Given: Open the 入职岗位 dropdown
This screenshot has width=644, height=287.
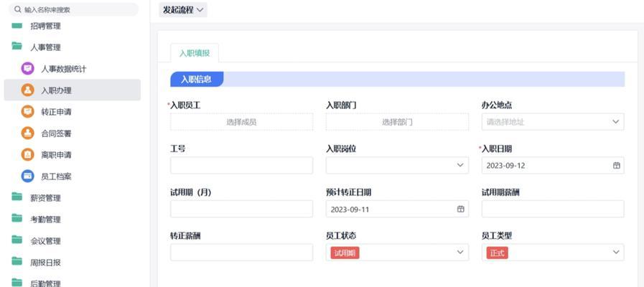Looking at the screenshot, I should (397, 166).
